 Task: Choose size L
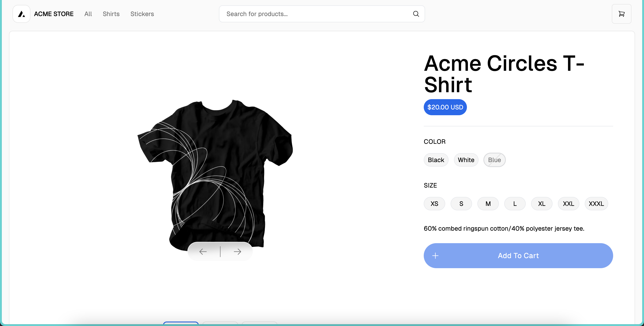coord(515,204)
